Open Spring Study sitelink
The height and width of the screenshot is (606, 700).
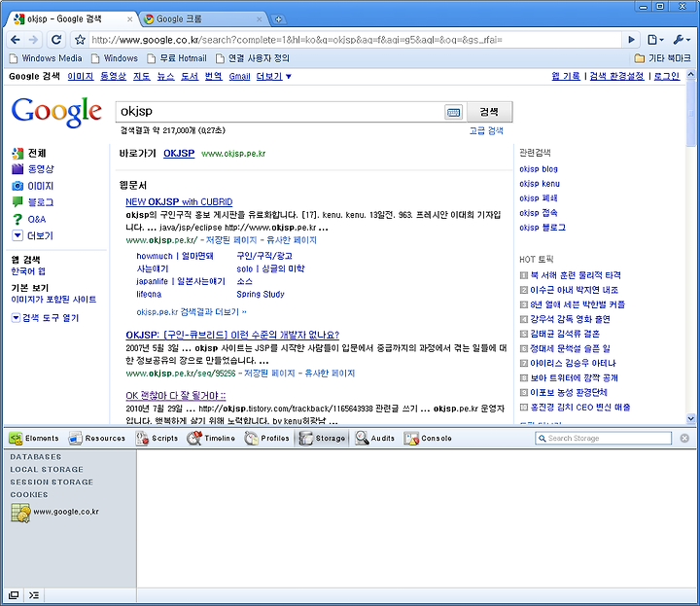point(261,295)
